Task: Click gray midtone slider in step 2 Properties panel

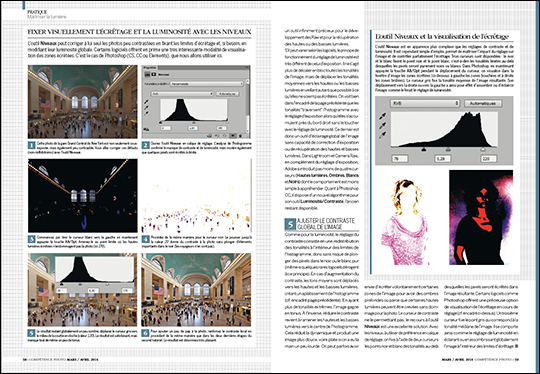Action: 194,123
